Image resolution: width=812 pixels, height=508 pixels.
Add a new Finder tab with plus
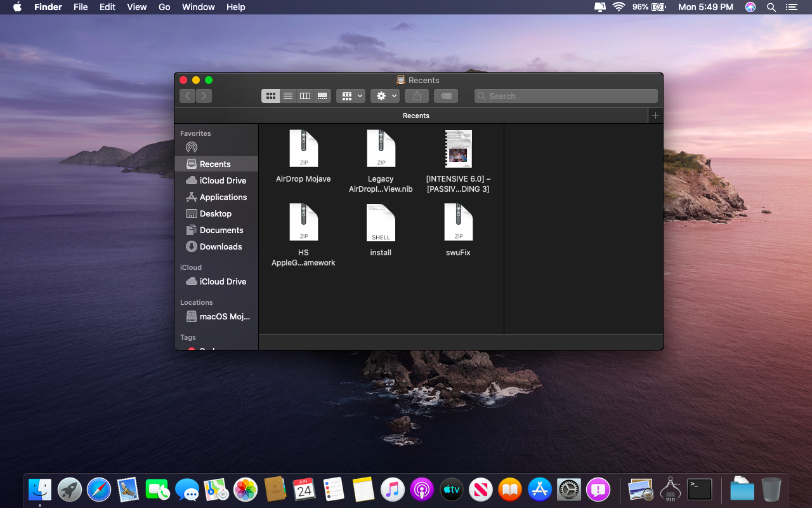[x=655, y=116]
